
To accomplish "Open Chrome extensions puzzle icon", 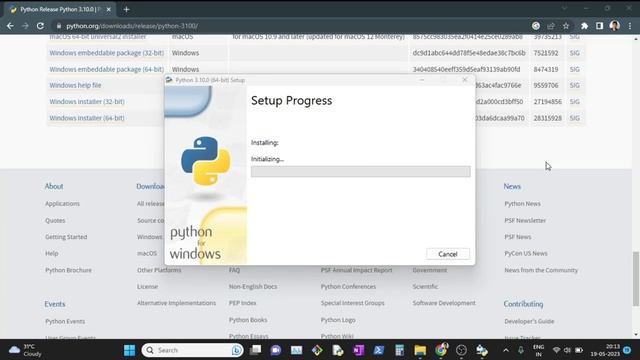I will (x=584, y=26).
